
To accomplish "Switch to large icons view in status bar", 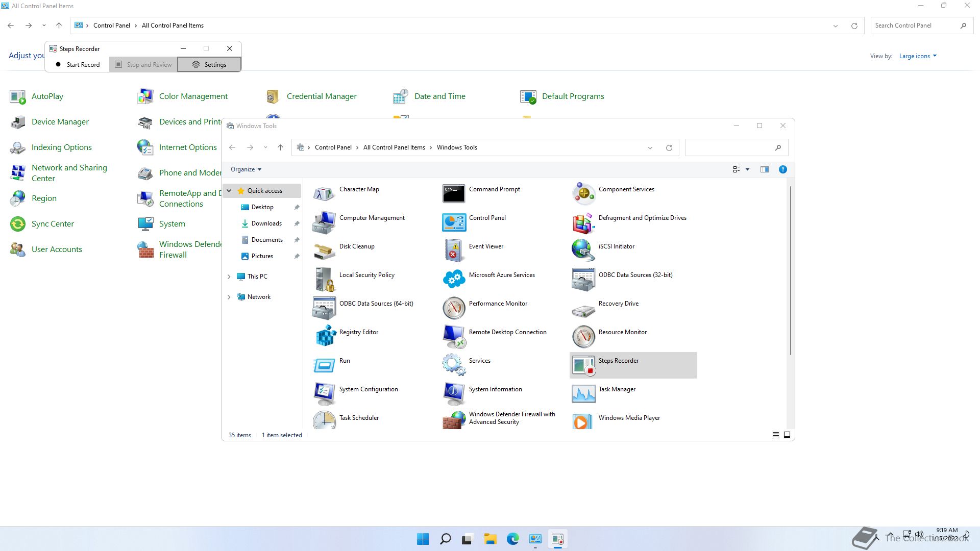I will [787, 435].
